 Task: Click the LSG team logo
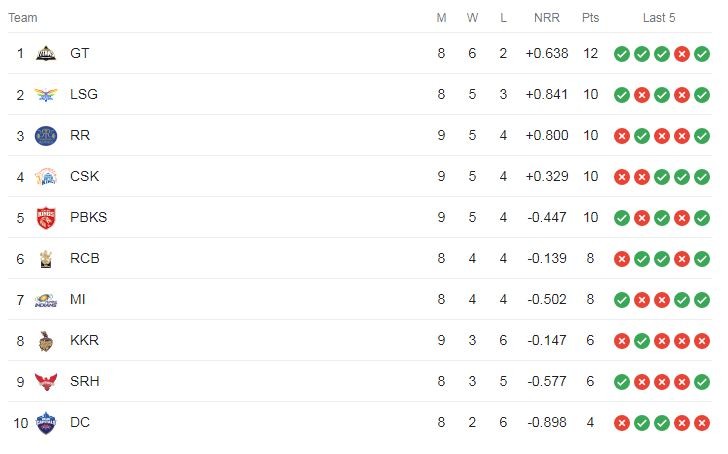point(46,95)
